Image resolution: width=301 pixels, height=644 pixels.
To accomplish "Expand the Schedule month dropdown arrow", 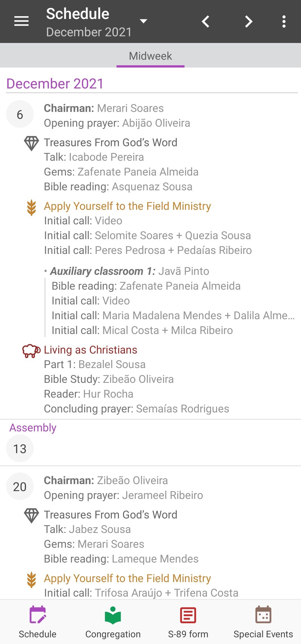I will (x=143, y=21).
